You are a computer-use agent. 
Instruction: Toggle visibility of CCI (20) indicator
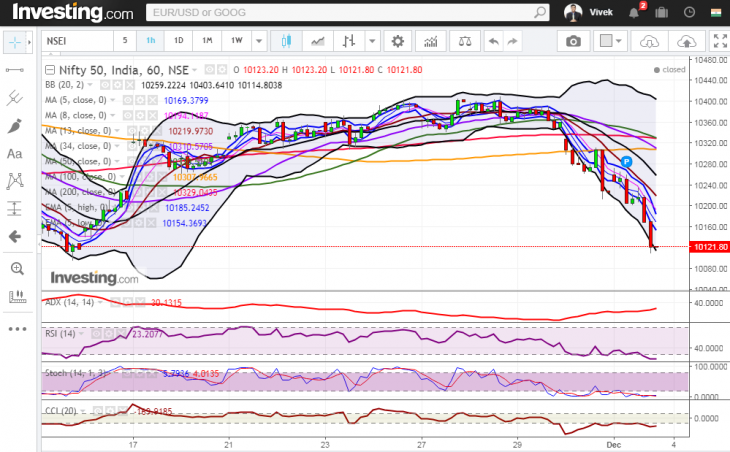(97, 411)
